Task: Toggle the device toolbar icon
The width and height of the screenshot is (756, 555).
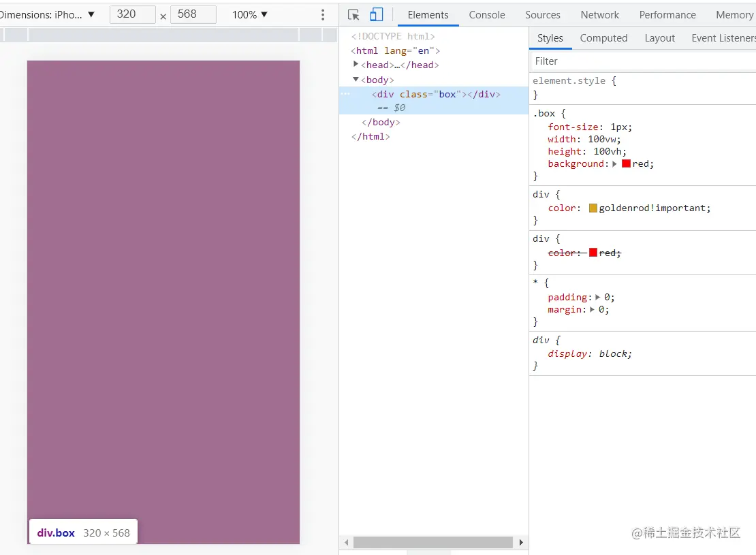Action: (x=376, y=14)
